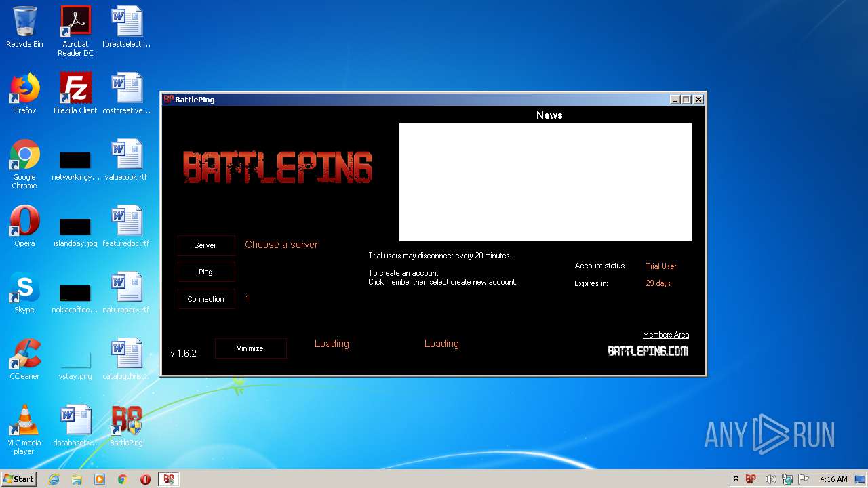Image resolution: width=868 pixels, height=488 pixels.
Task: Open the catalogchris document icon
Action: click(x=126, y=359)
